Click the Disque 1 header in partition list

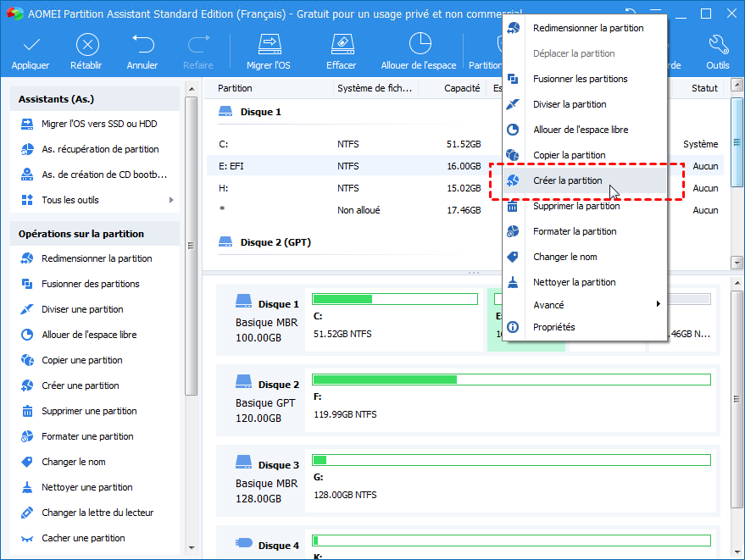[261, 112]
